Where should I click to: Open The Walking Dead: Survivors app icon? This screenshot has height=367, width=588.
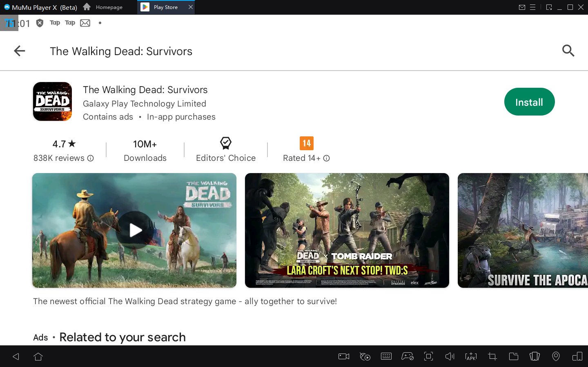(52, 102)
